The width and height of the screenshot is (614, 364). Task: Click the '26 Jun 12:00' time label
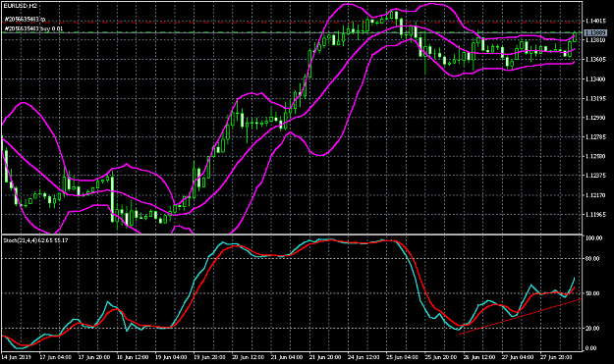click(479, 357)
